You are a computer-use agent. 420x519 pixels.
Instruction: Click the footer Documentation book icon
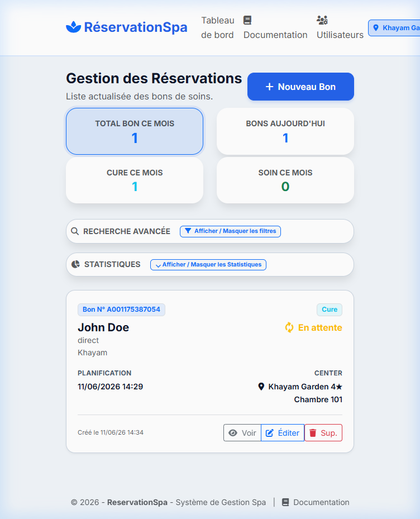[x=285, y=502]
